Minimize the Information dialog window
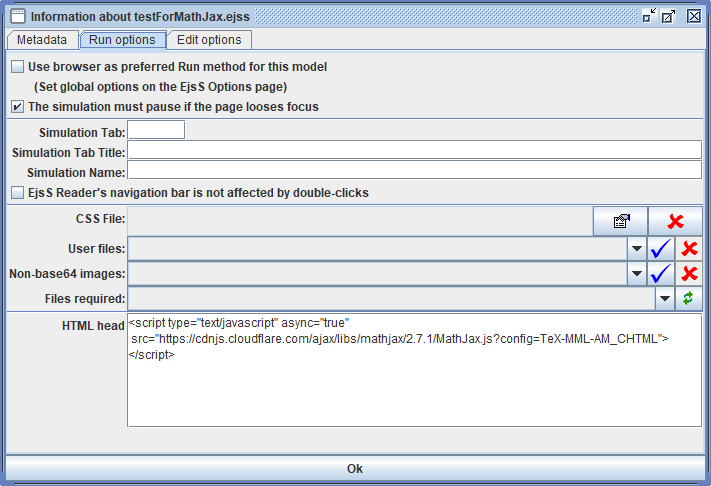711x486 pixels. coord(649,16)
